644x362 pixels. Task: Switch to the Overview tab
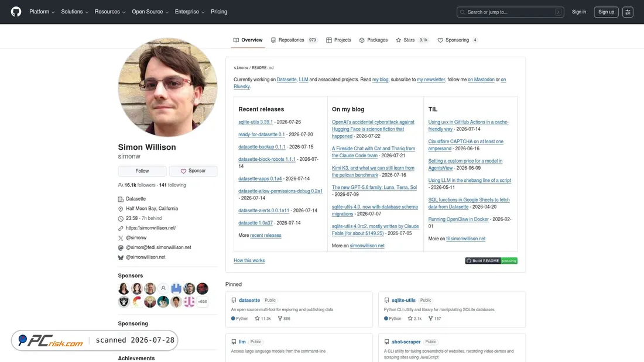248,40
